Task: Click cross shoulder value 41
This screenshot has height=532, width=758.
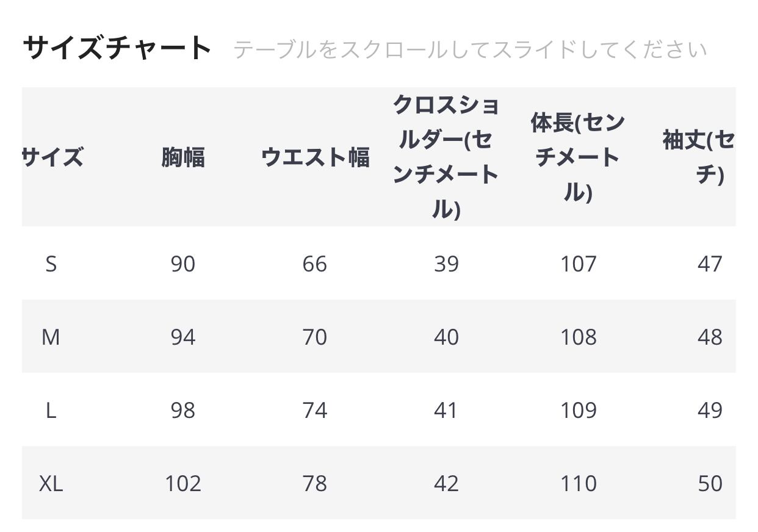Action: tap(446, 411)
